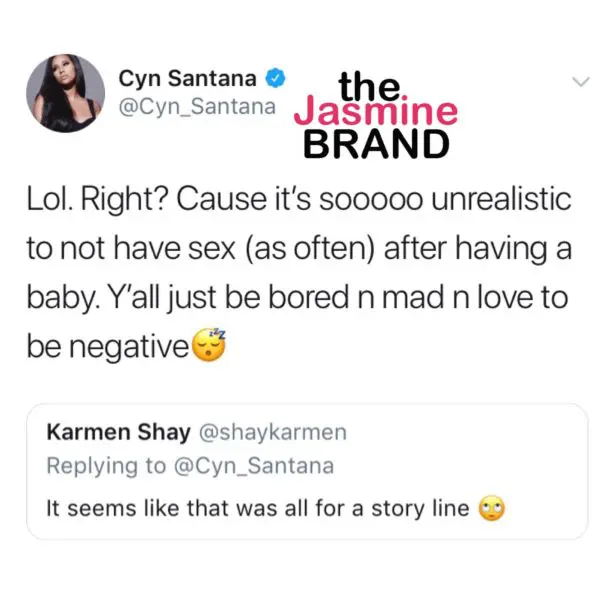Screen dimensions: 595x595
Task: Click the word 'the' in the watermark logo
Action: point(369,86)
